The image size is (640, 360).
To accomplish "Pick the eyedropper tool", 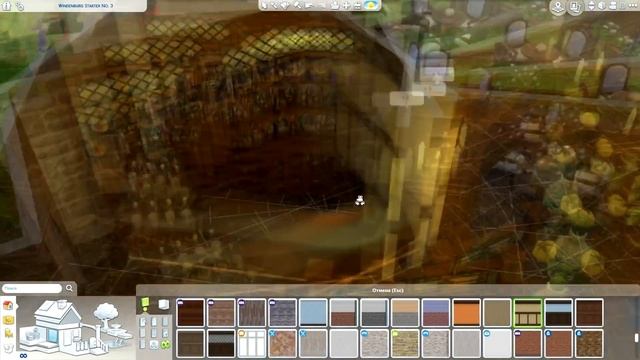I will pos(275,5).
